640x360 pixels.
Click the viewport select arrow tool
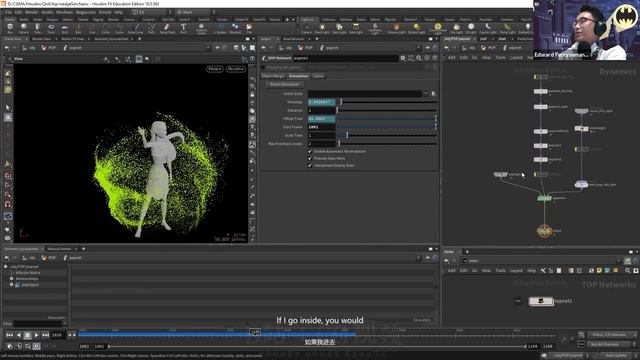8,108
